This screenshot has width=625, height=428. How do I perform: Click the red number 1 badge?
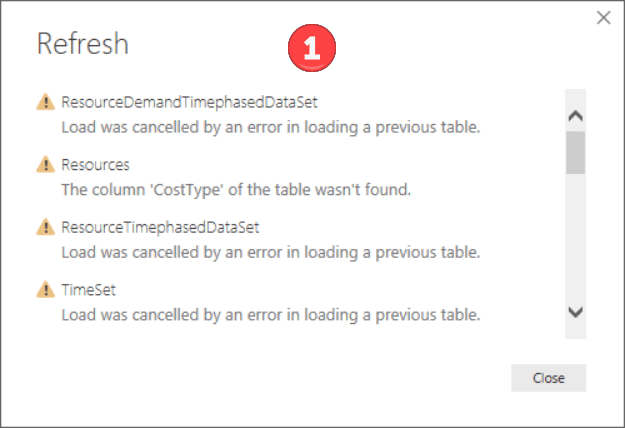(x=312, y=48)
